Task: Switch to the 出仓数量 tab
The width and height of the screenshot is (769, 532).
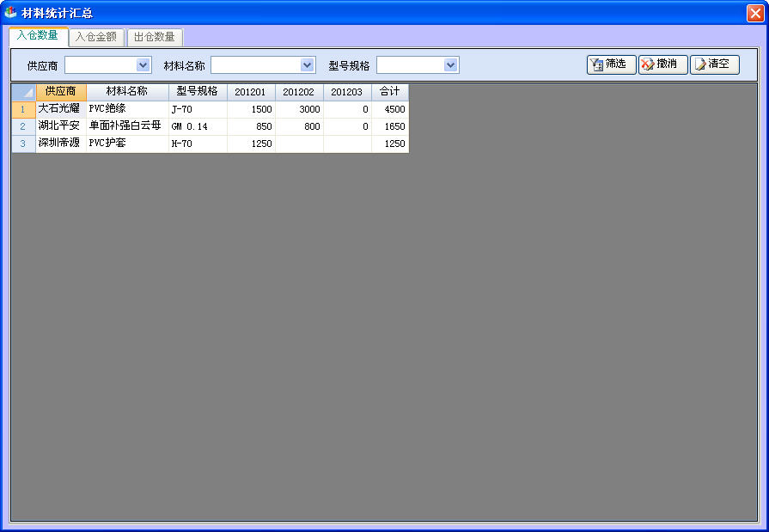Action: [155, 37]
